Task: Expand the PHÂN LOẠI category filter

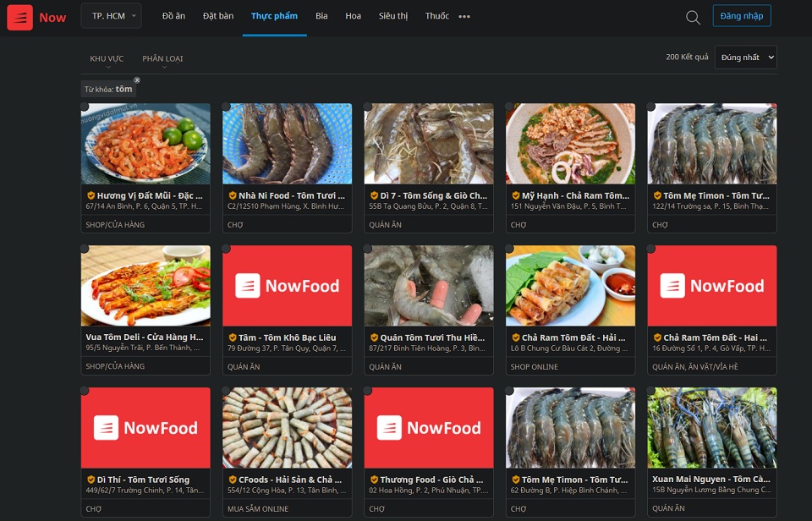Action: (162, 59)
